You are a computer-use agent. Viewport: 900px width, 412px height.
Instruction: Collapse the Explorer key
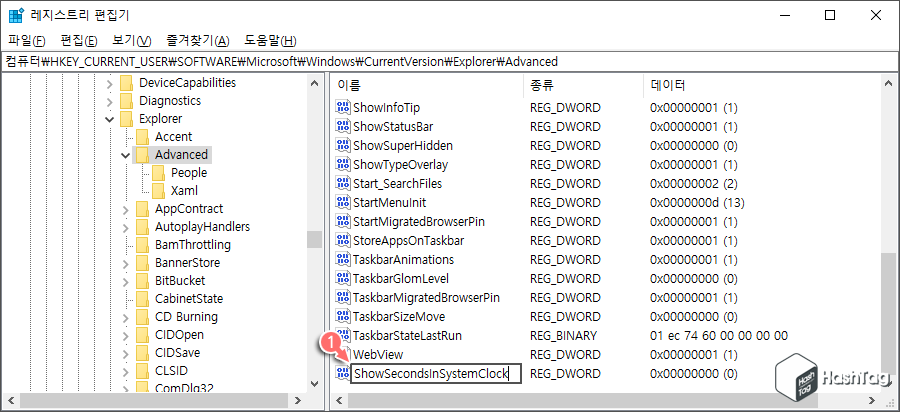[110, 119]
